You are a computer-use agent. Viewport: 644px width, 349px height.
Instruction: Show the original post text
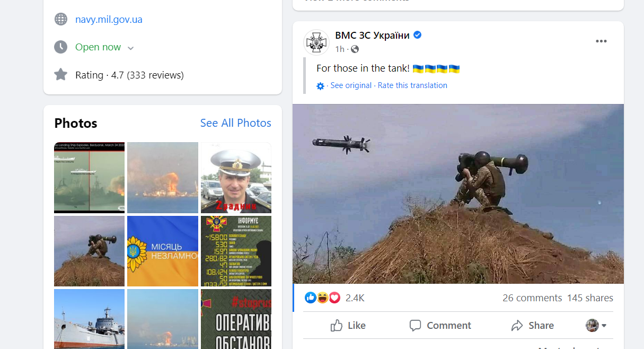click(351, 85)
